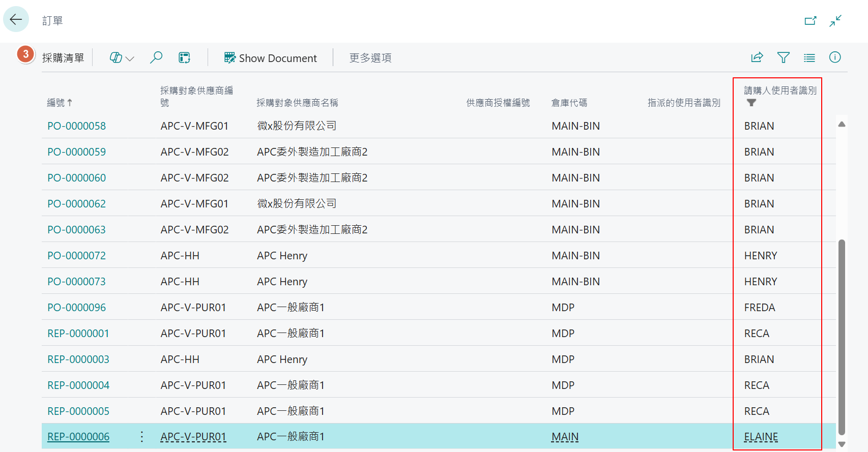Open the info factbox icon
The height and width of the screenshot is (452, 868).
(835, 57)
